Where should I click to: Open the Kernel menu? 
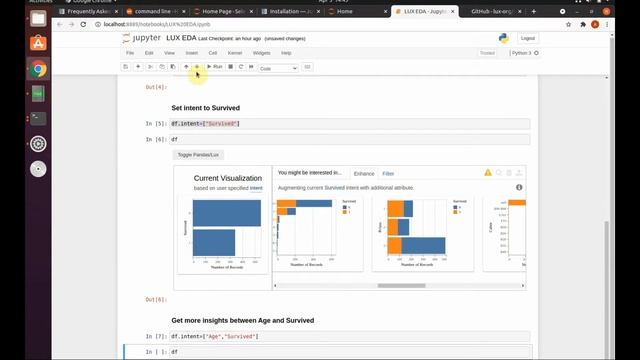point(235,53)
